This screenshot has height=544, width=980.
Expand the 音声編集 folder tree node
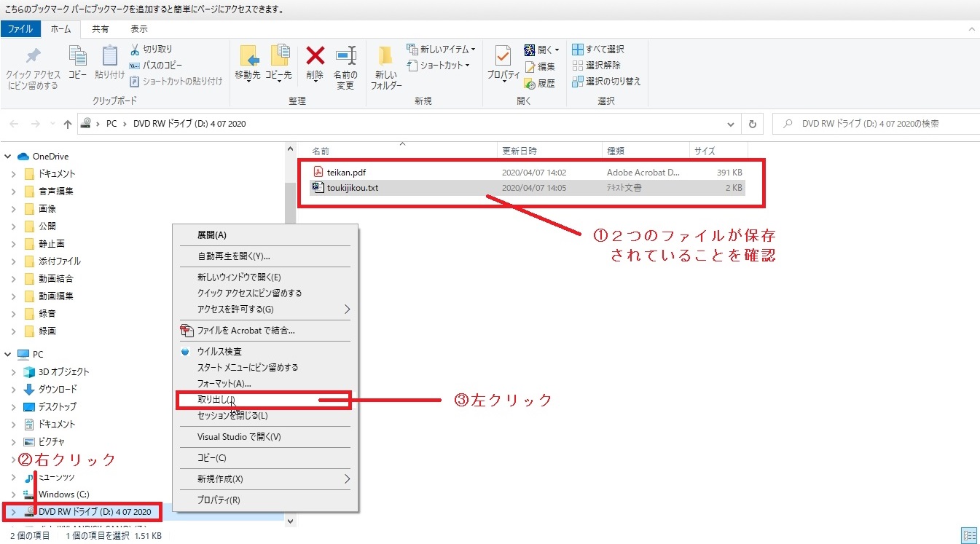tap(13, 192)
